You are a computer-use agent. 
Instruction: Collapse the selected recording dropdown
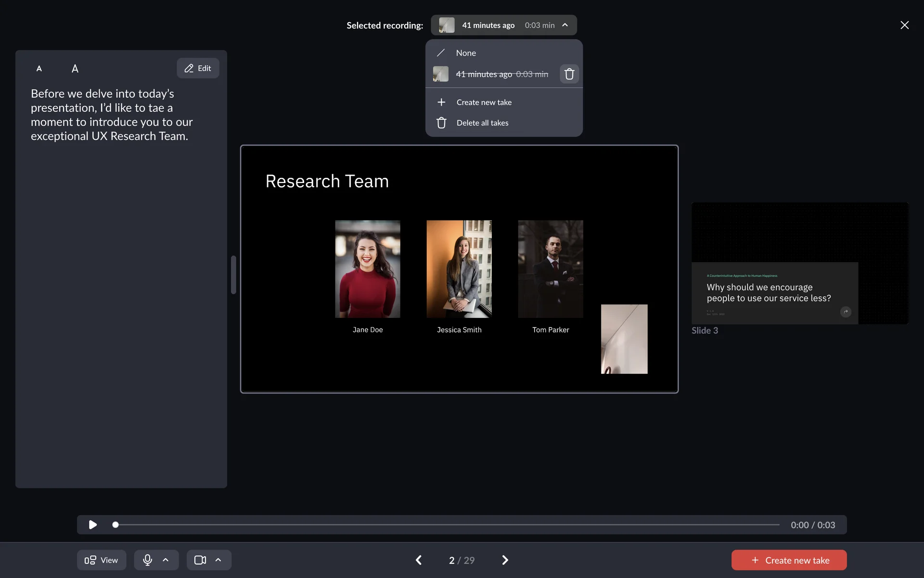(565, 25)
